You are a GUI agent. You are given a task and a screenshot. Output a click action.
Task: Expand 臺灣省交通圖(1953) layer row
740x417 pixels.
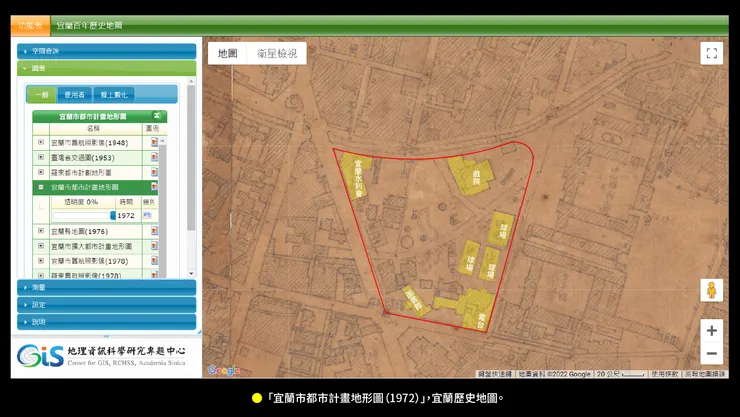point(41,158)
